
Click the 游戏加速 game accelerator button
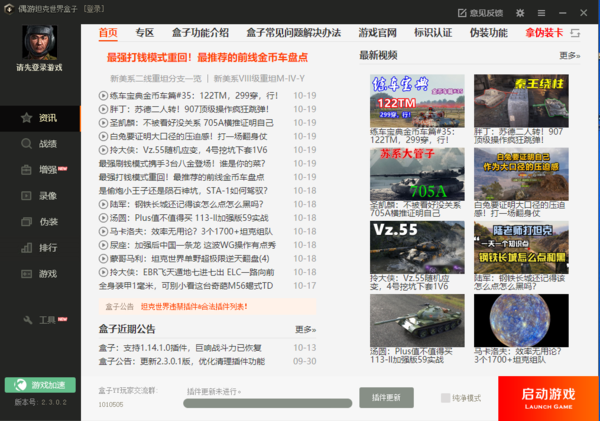tap(40, 385)
